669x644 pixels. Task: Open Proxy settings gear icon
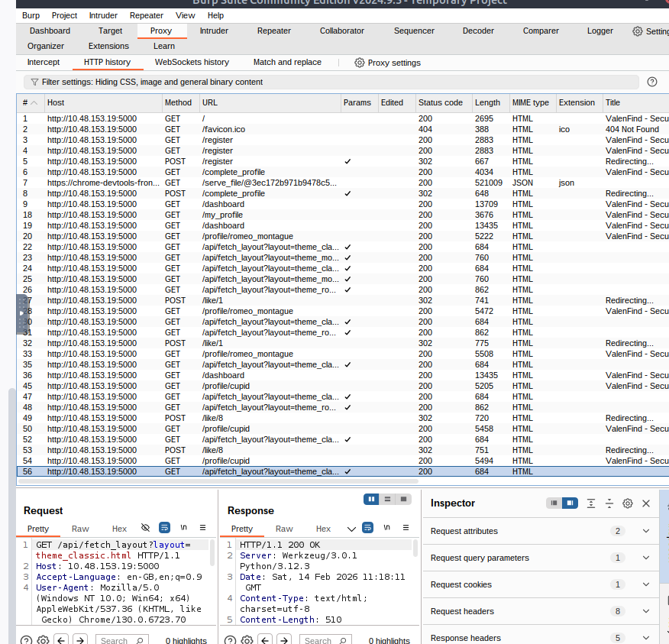click(x=360, y=63)
